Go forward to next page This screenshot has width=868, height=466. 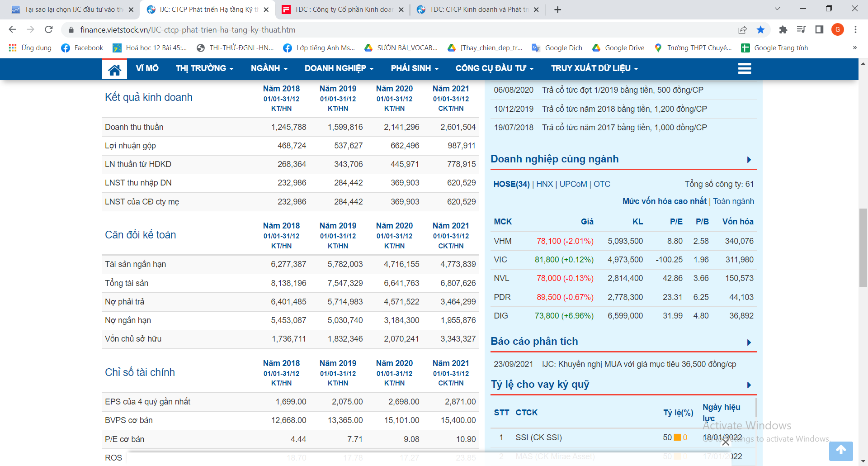click(31, 30)
